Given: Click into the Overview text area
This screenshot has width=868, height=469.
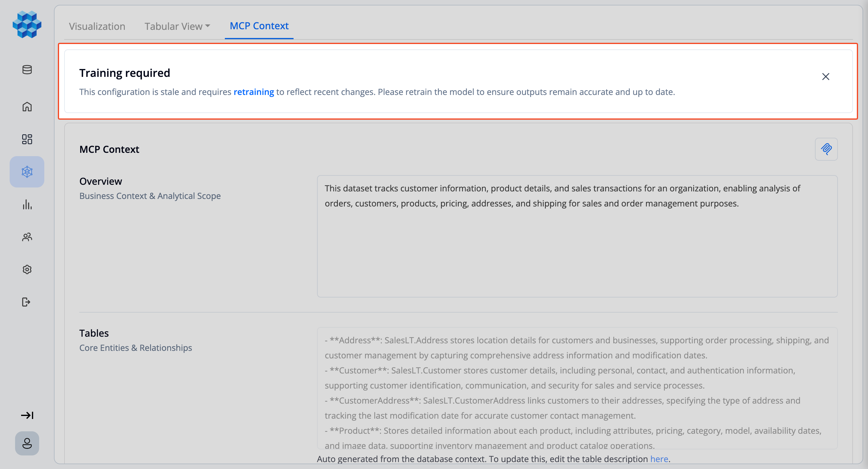Looking at the screenshot, I should coord(577,236).
